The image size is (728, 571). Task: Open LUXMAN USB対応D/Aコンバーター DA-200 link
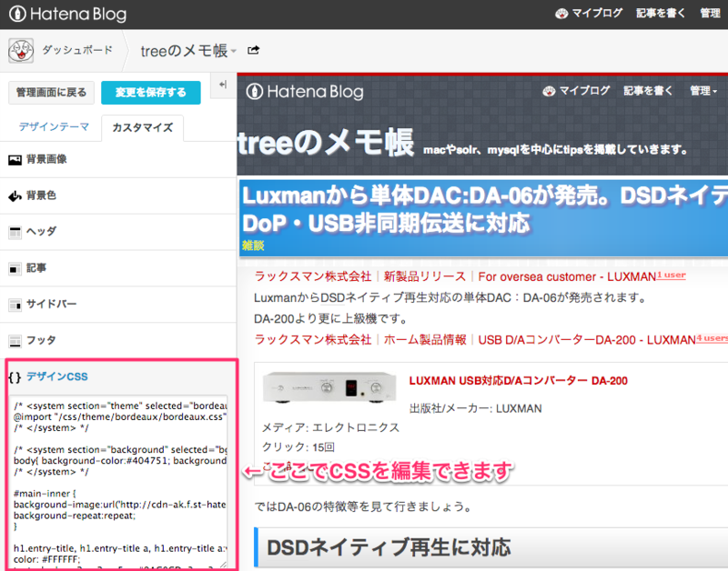[x=518, y=381]
